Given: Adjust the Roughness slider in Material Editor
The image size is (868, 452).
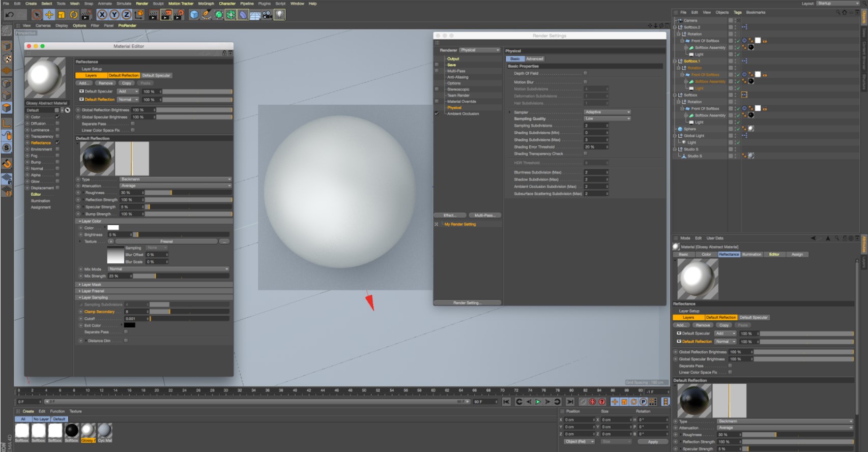Looking at the screenshot, I should (x=189, y=193).
